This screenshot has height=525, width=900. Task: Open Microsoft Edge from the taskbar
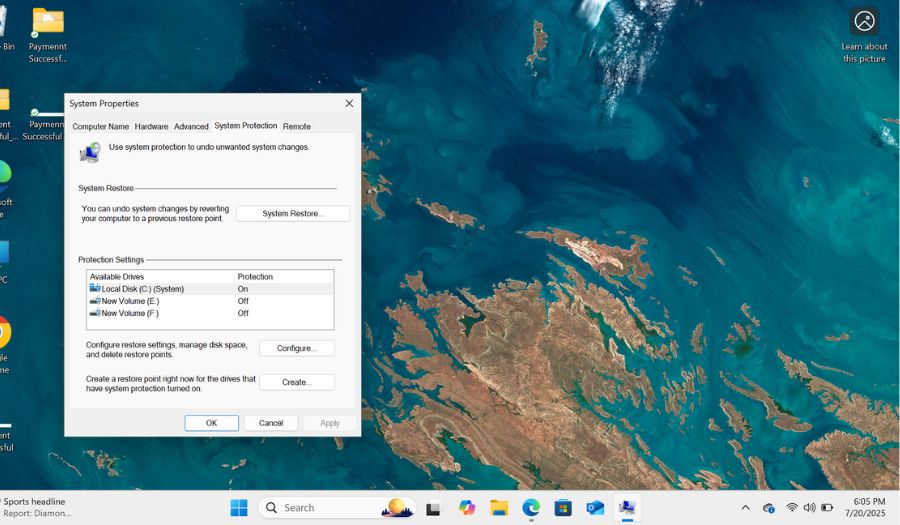tap(531, 508)
